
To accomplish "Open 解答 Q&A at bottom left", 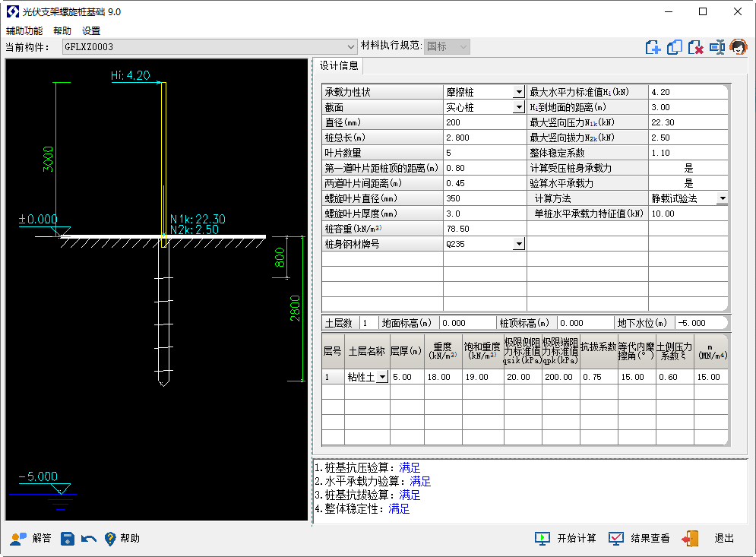I will 31,539.
